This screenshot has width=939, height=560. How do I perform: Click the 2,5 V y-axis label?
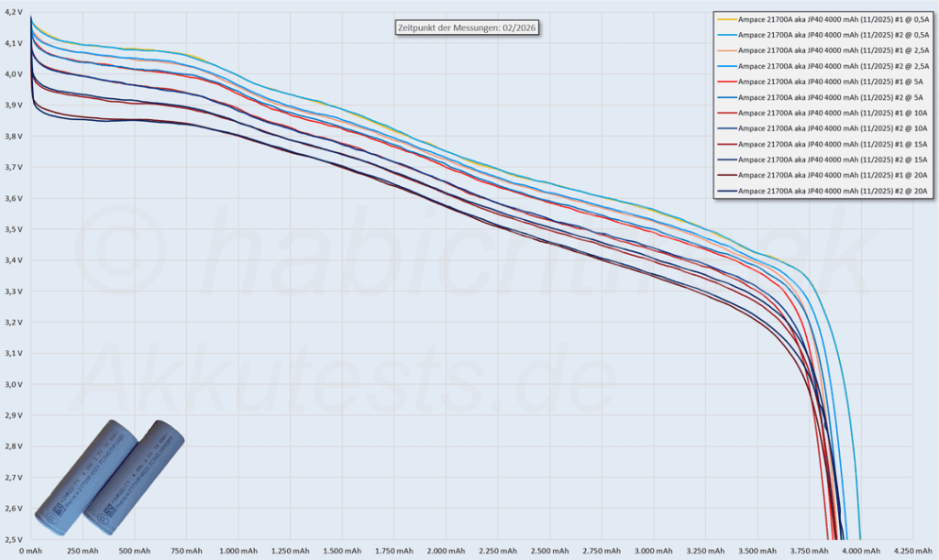point(13,539)
